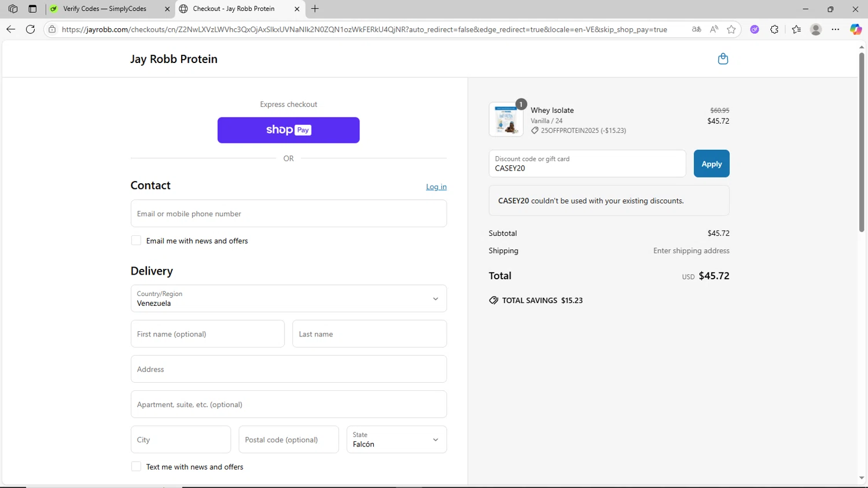Focus the Email or mobile phone field
The height and width of the screenshot is (488, 868).
pos(289,213)
